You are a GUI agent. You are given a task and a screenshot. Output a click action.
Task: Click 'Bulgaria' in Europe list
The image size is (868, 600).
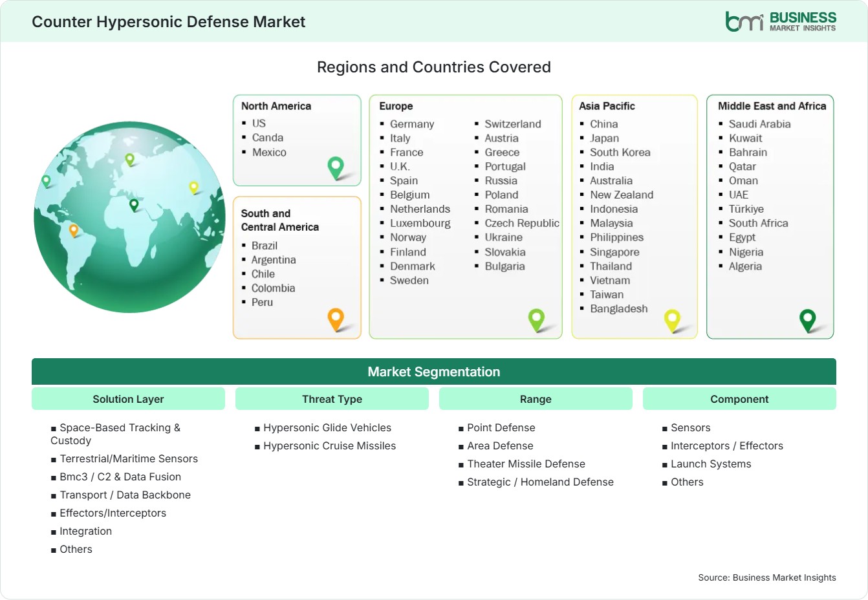(x=505, y=266)
